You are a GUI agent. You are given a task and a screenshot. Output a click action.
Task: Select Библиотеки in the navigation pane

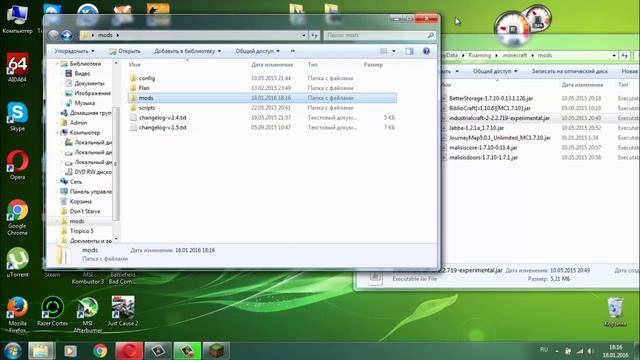click(x=85, y=64)
